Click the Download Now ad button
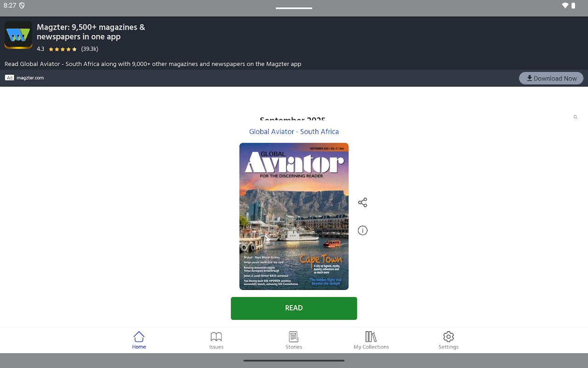 click(551, 78)
